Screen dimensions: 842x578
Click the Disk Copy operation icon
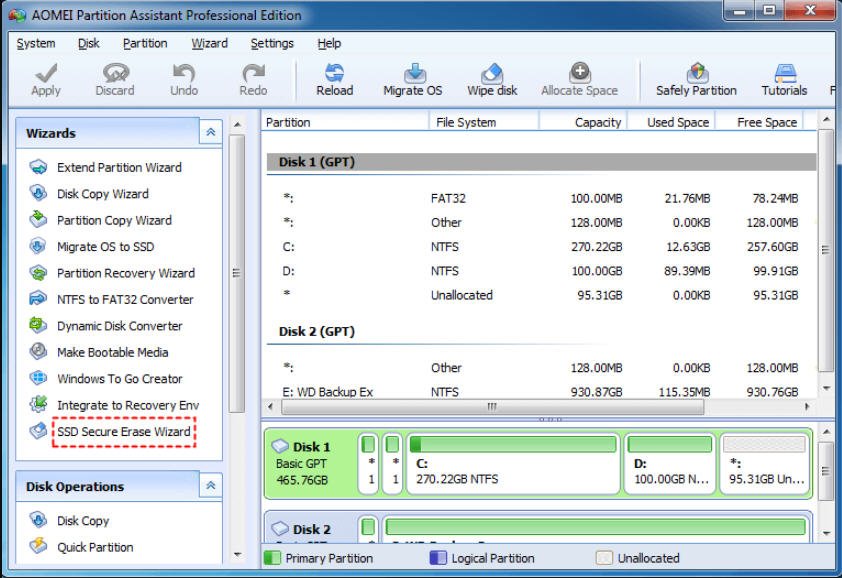coord(38,520)
